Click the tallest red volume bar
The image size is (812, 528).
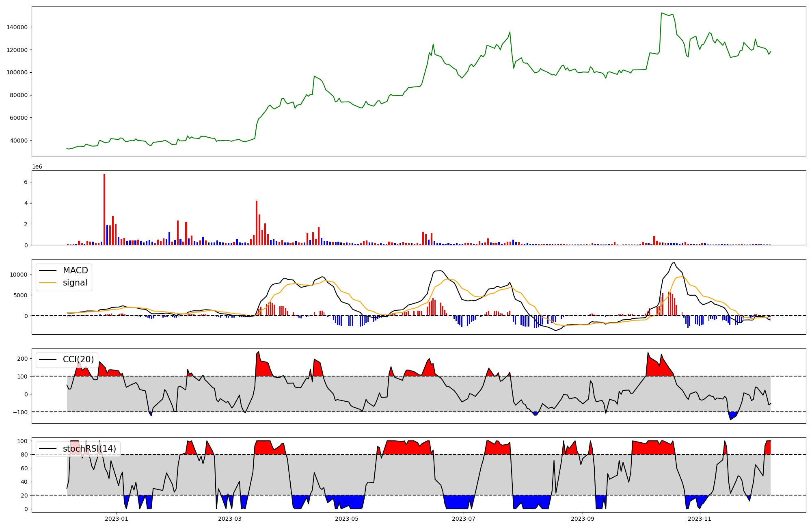click(x=104, y=209)
